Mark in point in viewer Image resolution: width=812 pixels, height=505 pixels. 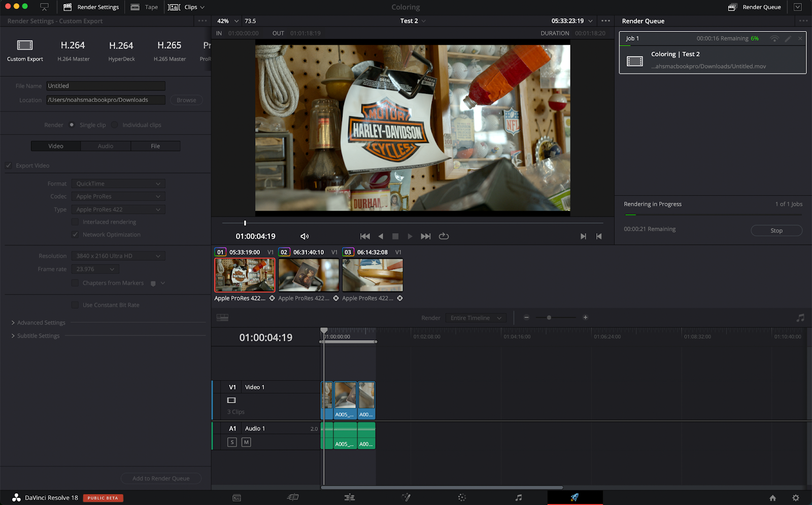point(583,236)
